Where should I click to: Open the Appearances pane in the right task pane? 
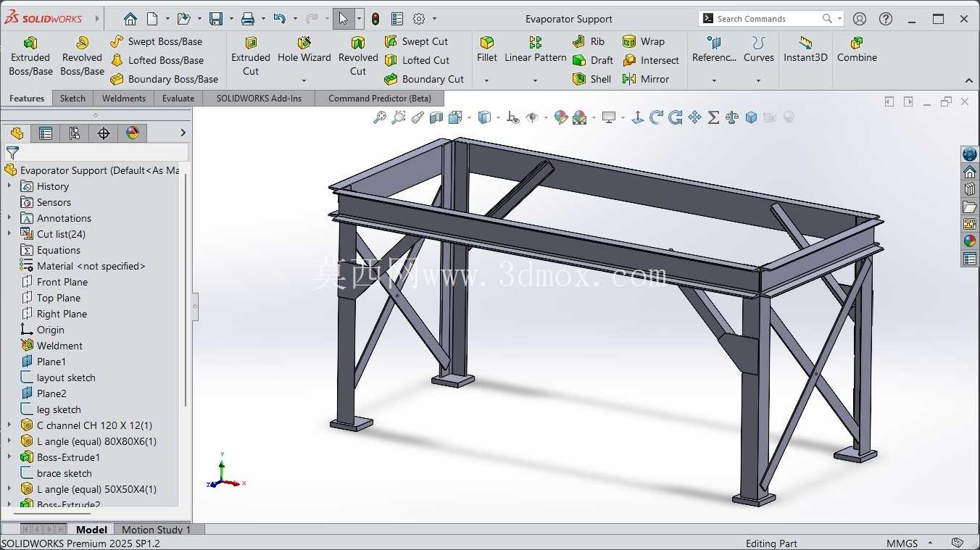[x=970, y=241]
